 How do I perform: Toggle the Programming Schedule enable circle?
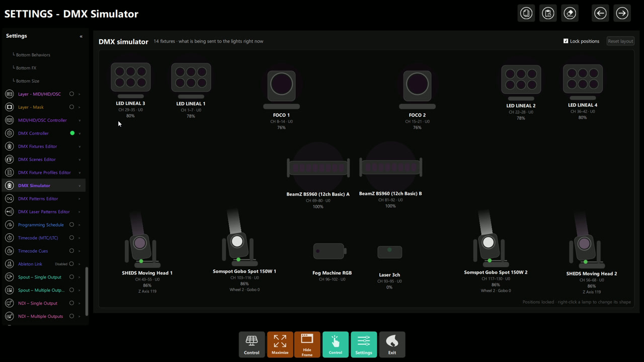[x=71, y=225]
